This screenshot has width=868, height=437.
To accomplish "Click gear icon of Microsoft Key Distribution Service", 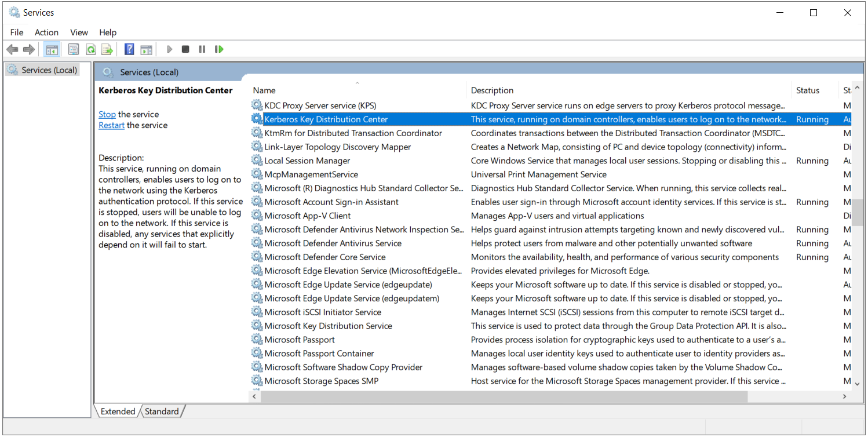I will [x=257, y=325].
